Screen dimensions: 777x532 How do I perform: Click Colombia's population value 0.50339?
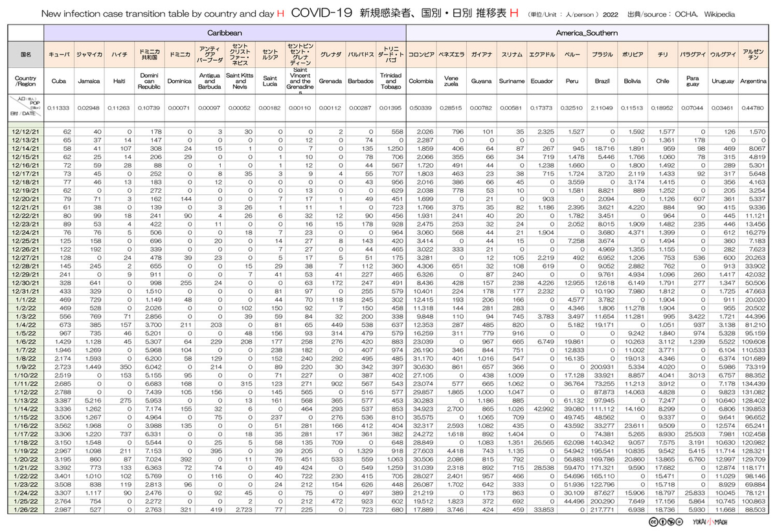pos(421,107)
